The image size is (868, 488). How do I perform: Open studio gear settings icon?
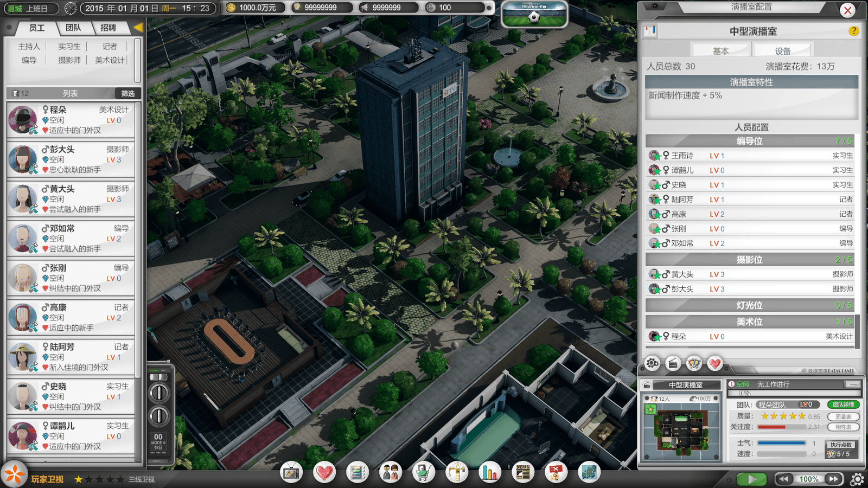tap(652, 363)
